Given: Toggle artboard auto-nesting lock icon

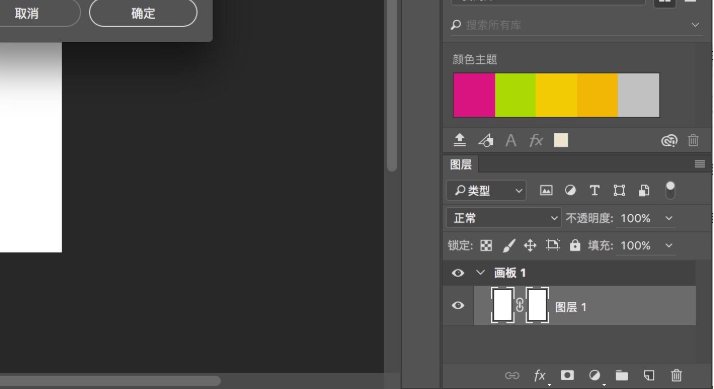Looking at the screenshot, I should coord(552,245).
